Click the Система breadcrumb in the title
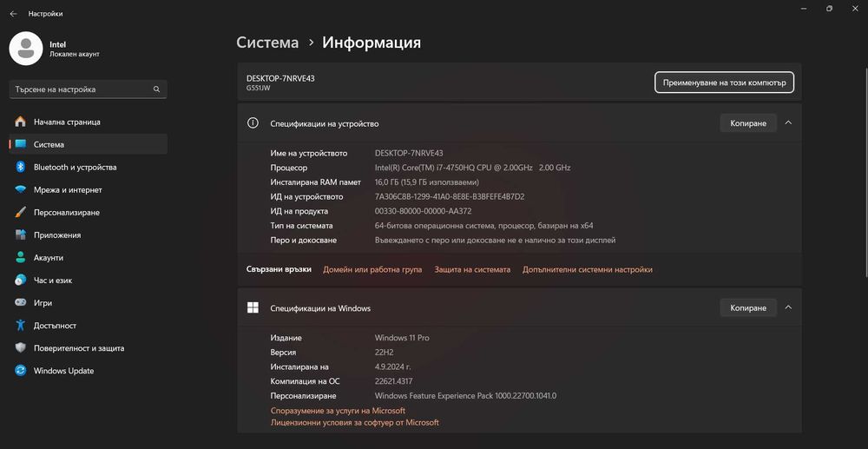 (267, 43)
